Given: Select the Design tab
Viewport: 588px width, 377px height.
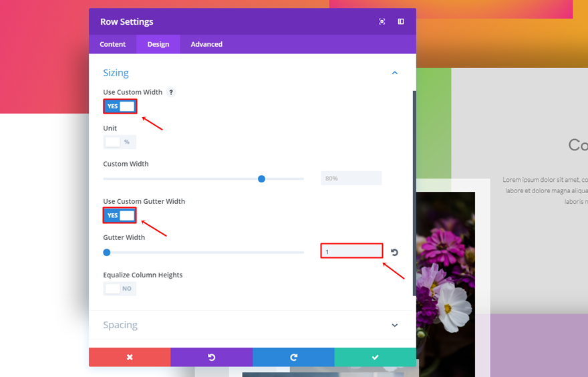Looking at the screenshot, I should point(158,44).
